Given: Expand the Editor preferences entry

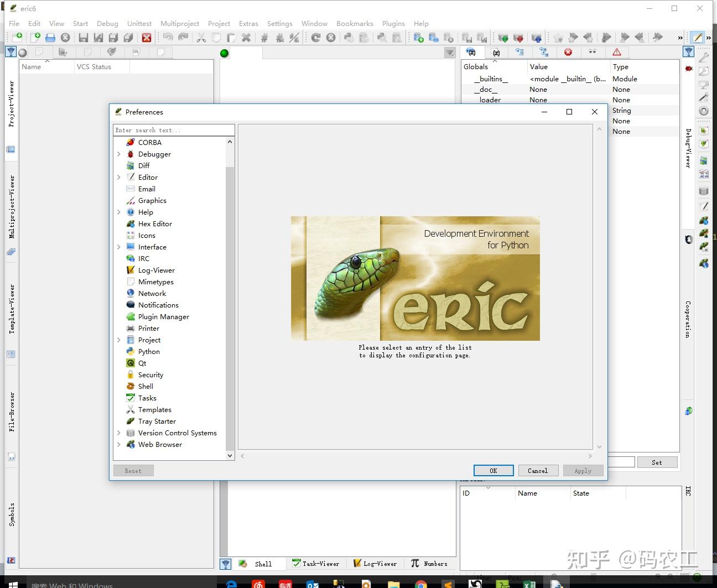Looking at the screenshot, I should [x=119, y=178].
